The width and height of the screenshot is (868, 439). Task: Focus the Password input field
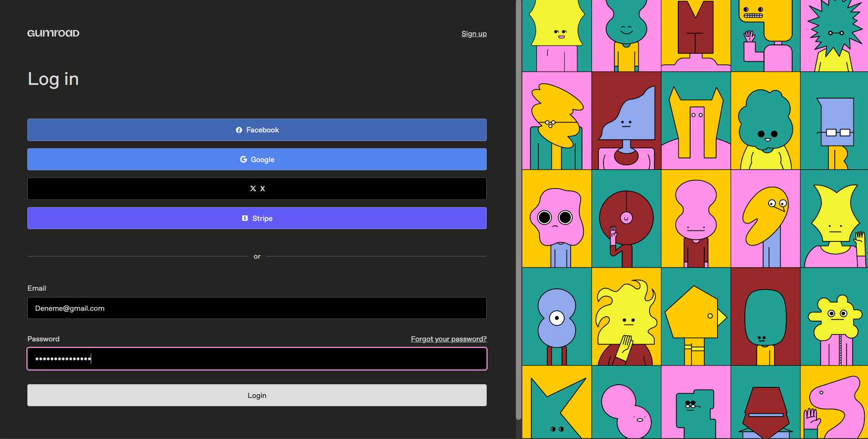point(257,359)
